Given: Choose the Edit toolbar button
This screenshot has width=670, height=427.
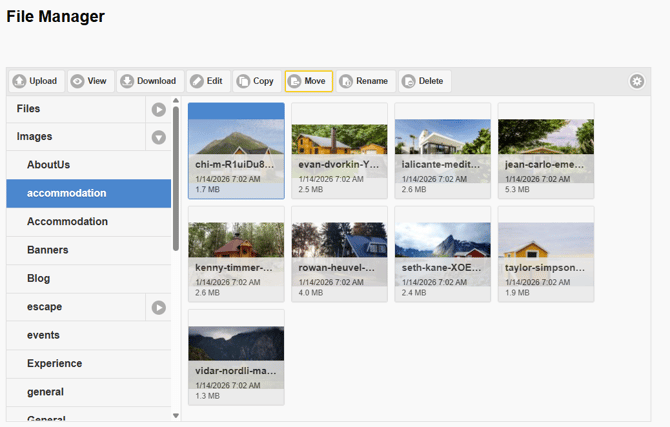Looking at the screenshot, I should pyautogui.click(x=208, y=81).
